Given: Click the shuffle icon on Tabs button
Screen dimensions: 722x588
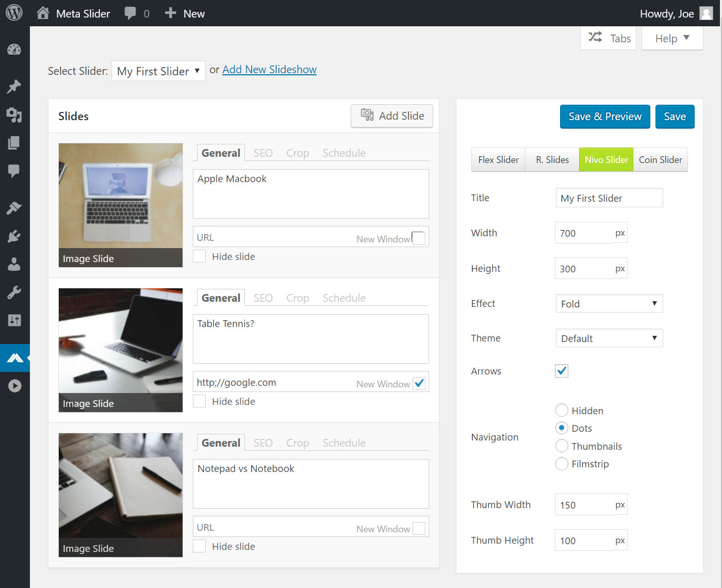Looking at the screenshot, I should [x=595, y=37].
